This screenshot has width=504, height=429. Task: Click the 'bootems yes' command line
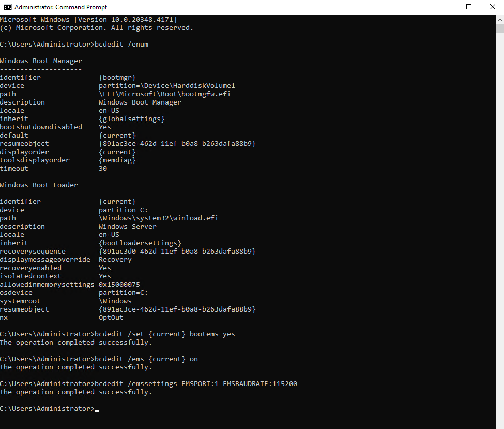coord(117,334)
